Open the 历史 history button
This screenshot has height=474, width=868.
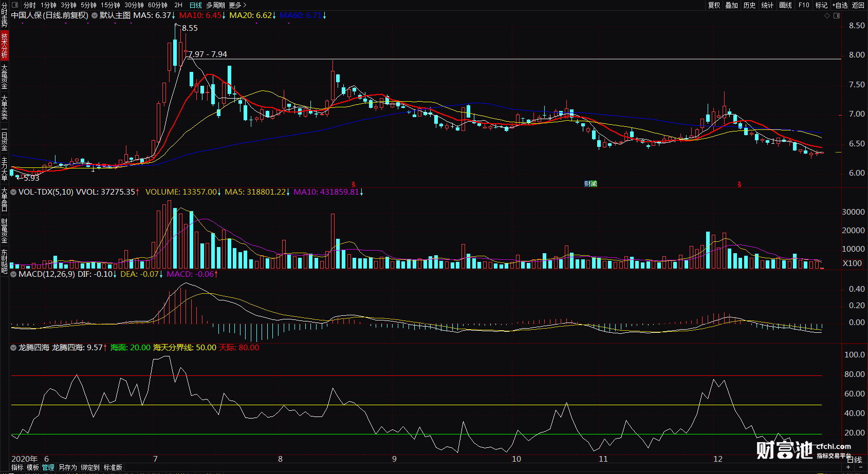750,5
